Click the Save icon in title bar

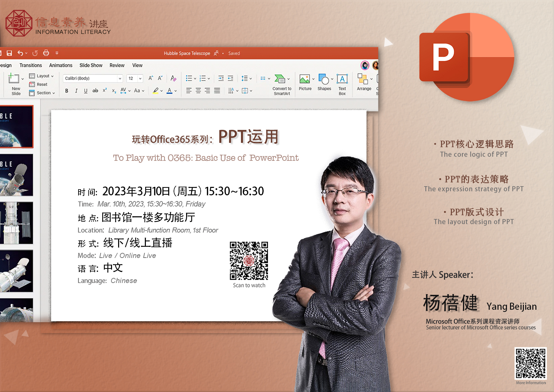(x=9, y=53)
